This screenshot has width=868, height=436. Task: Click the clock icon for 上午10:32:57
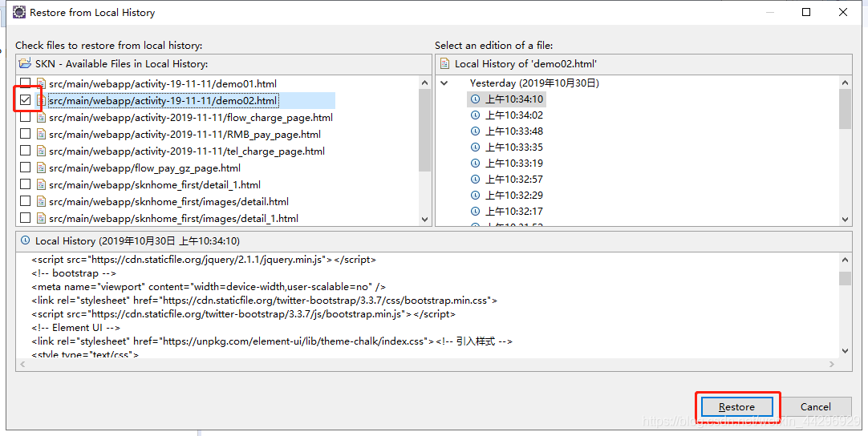tap(475, 180)
